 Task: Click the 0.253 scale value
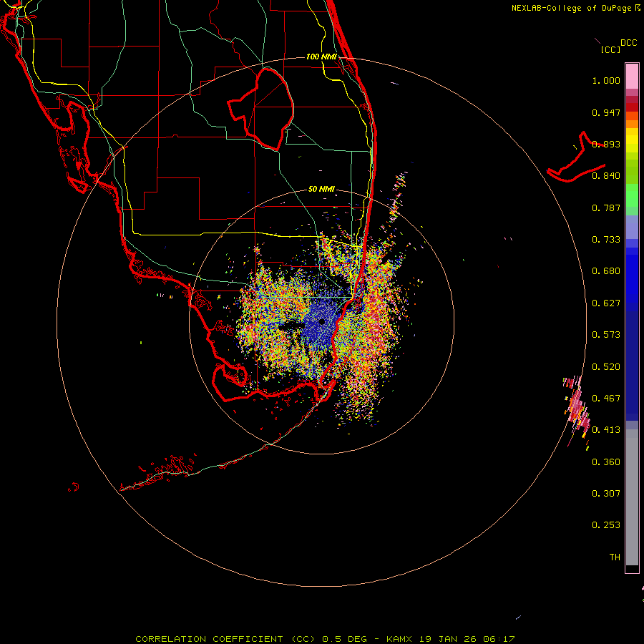[x=606, y=525]
